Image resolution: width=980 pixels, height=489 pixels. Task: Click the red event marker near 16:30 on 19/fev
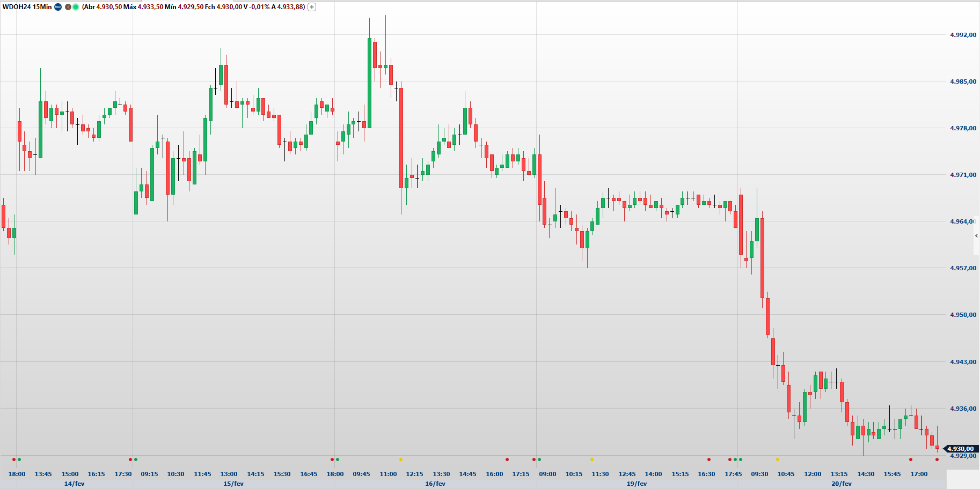709,460
